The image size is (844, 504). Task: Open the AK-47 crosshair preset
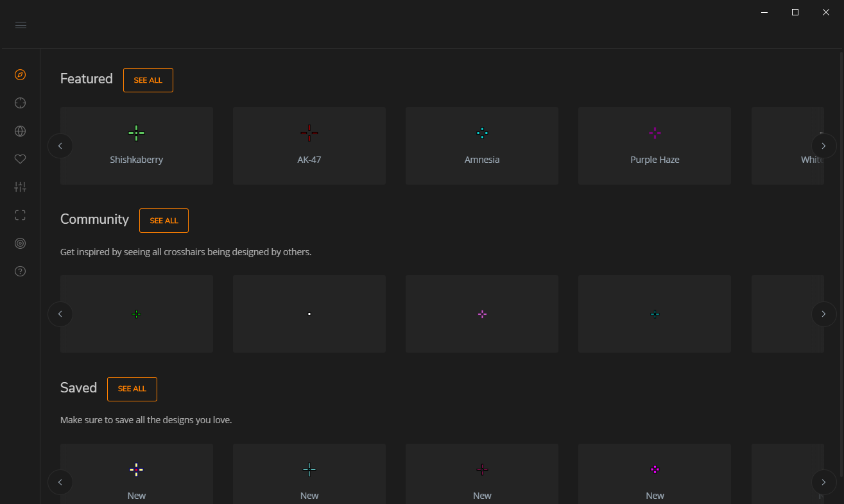click(x=309, y=146)
